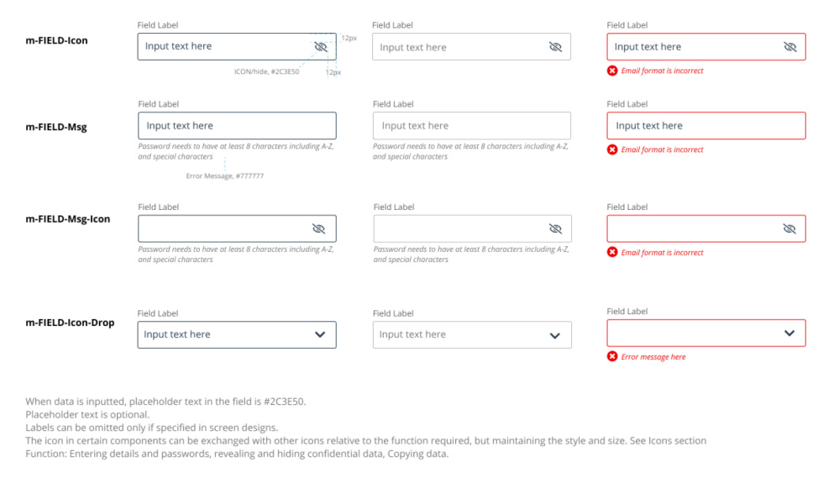
Task: Focus empty dark-bordered m-FIELD-Msg-Icon input
Action: pyautogui.click(x=237, y=228)
